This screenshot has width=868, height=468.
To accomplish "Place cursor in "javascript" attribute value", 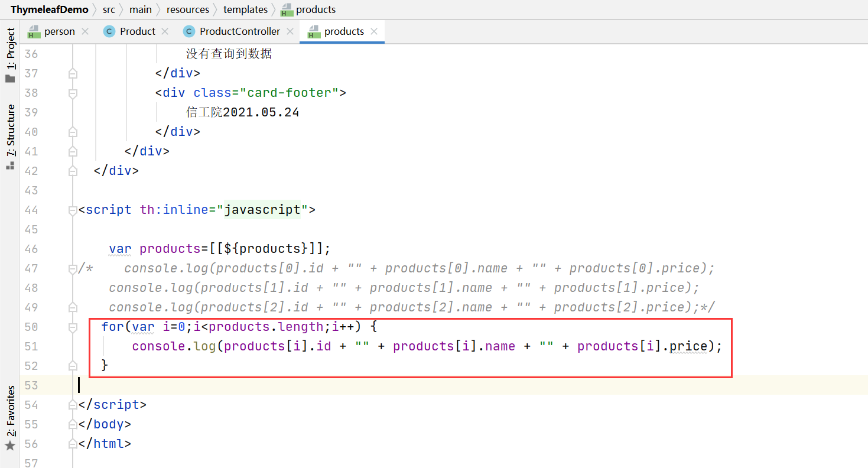I will [262, 210].
